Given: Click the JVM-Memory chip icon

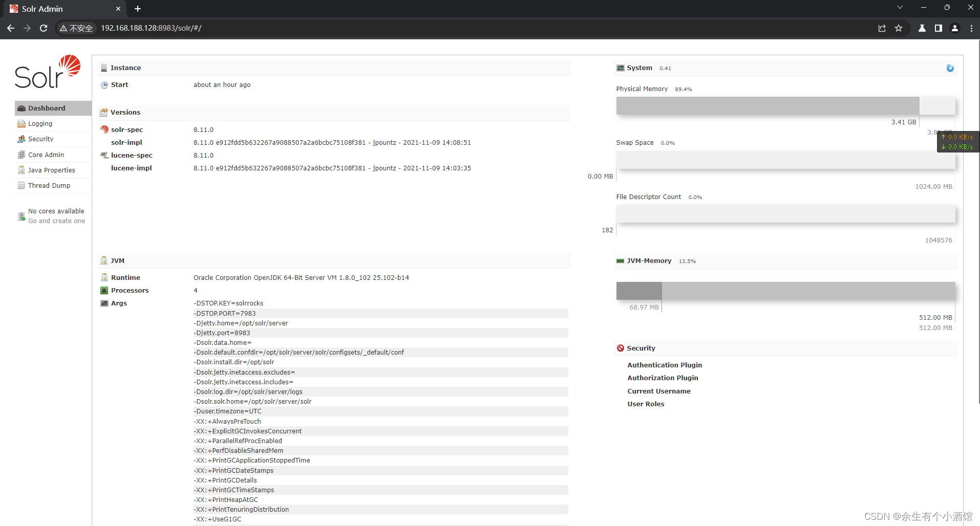Looking at the screenshot, I should pos(621,261).
